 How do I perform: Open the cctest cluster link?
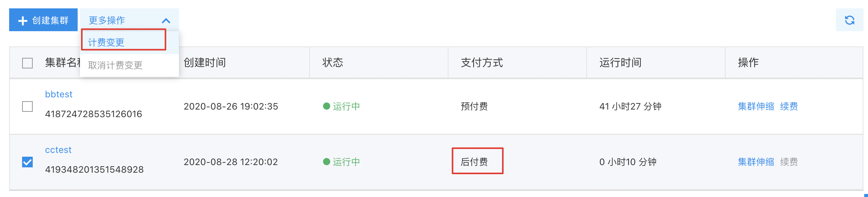click(58, 150)
